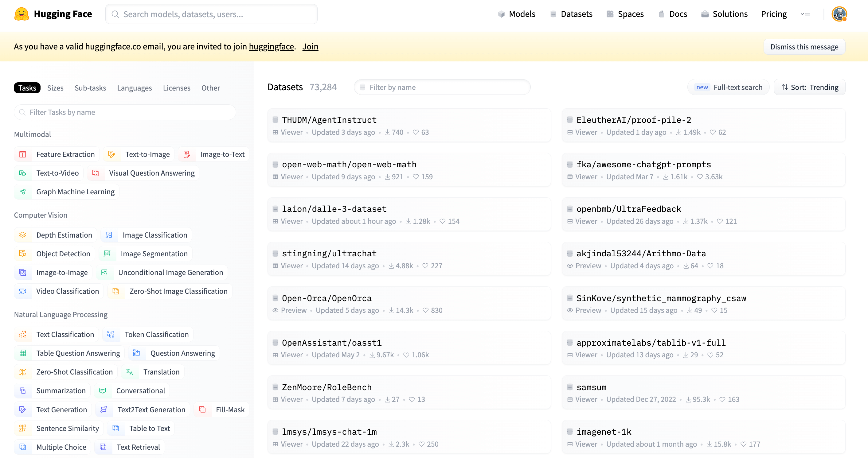
Task: Click the Depth Estimation task icon
Action: 23,235
